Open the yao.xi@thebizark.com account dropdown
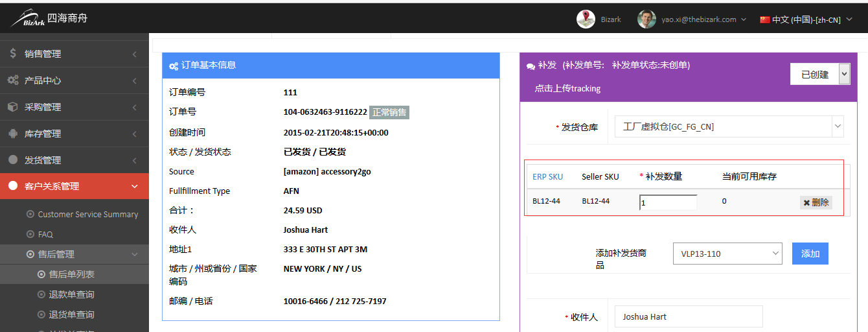868x332 pixels. click(704, 19)
